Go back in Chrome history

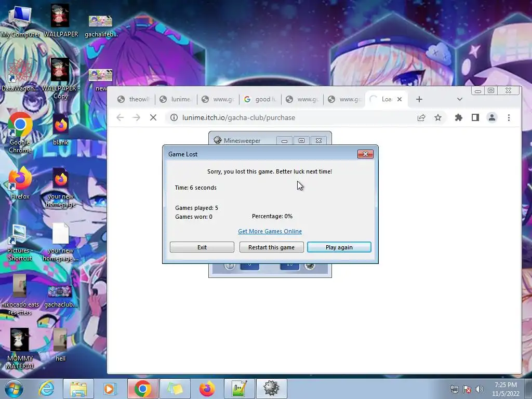(x=120, y=117)
